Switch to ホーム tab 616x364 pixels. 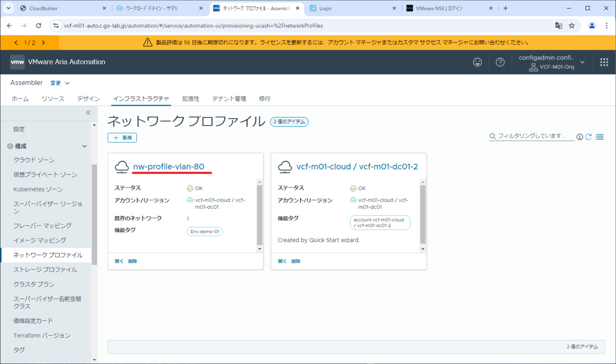point(20,99)
